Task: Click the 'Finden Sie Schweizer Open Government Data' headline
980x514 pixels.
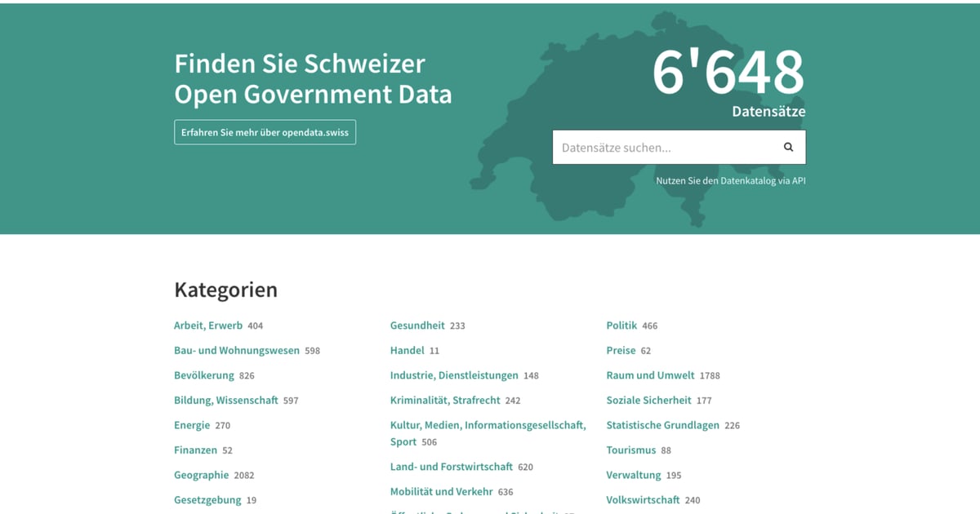Action: click(313, 79)
